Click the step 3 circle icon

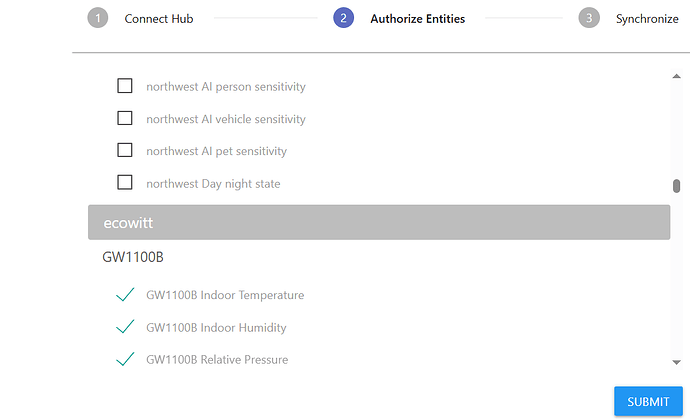(x=589, y=18)
